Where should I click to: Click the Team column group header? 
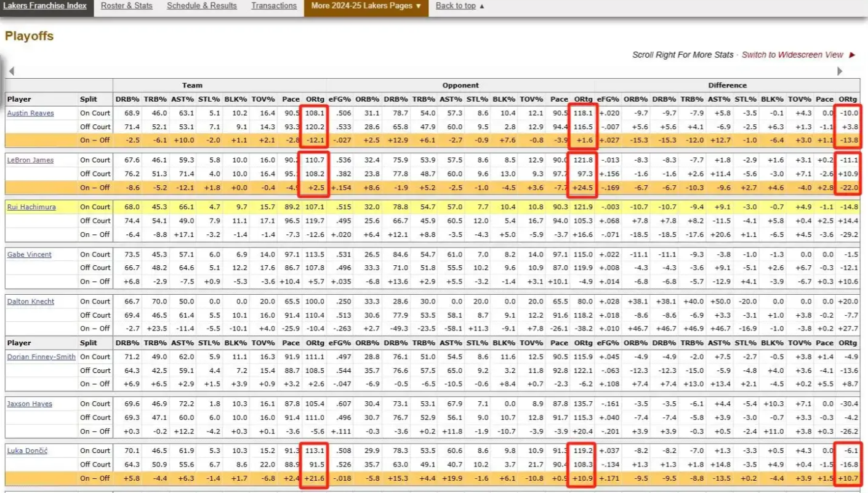[x=192, y=86]
